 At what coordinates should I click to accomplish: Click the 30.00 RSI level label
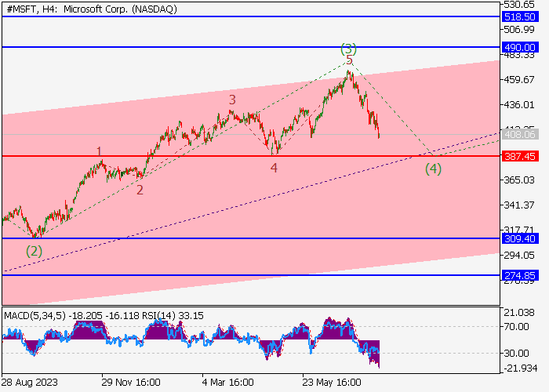point(516,353)
